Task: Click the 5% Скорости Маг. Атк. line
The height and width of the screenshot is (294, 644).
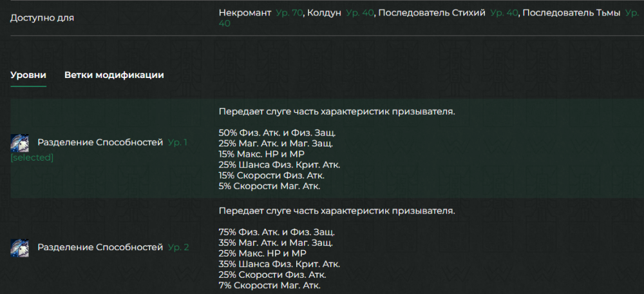Action: pos(269,187)
